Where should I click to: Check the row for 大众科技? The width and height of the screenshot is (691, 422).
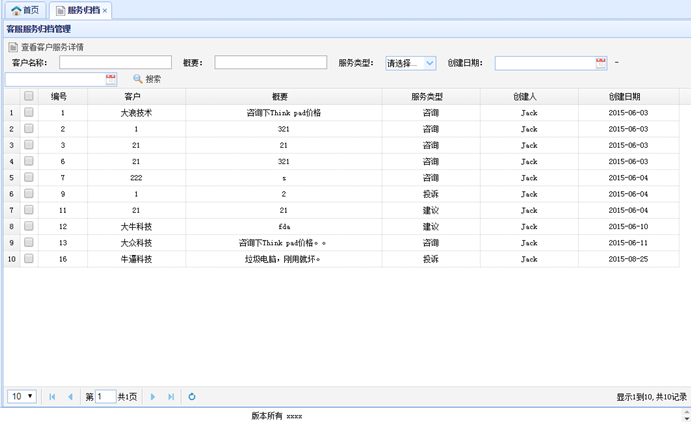pyautogui.click(x=29, y=243)
